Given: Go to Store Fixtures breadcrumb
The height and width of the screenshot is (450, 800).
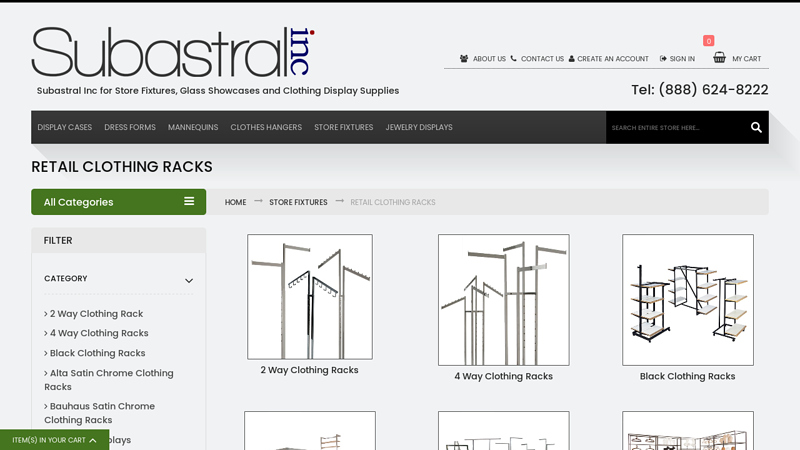Looking at the screenshot, I should point(298,202).
